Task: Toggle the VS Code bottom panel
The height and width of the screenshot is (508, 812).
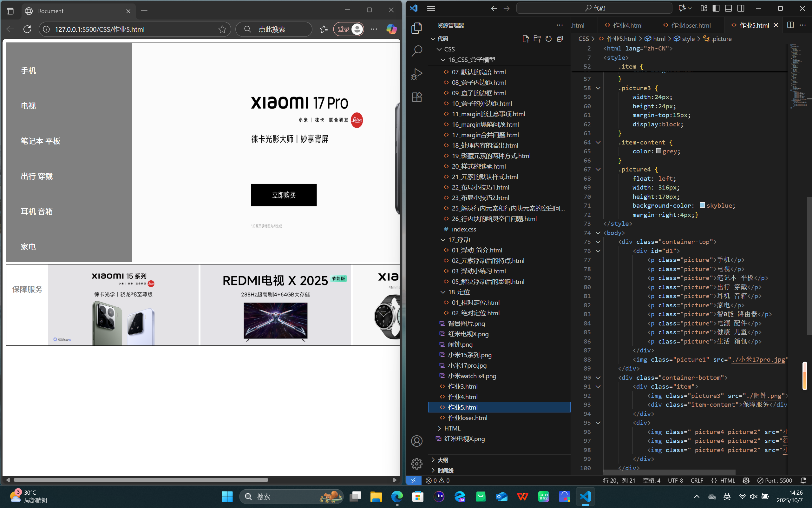Action: [729, 8]
